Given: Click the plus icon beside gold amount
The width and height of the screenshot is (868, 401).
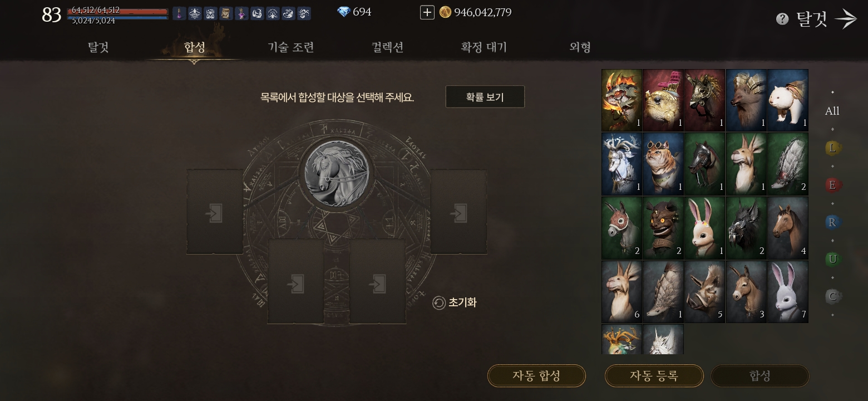Looking at the screenshot, I should click(427, 12).
